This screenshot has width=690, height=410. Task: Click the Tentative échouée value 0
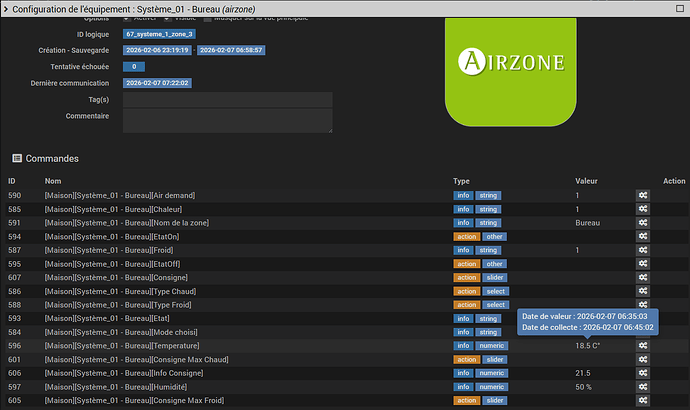coord(134,66)
